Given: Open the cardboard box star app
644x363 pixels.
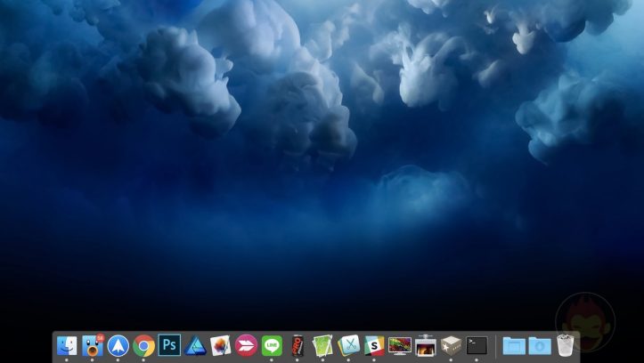Looking at the screenshot, I should [x=451, y=346].
